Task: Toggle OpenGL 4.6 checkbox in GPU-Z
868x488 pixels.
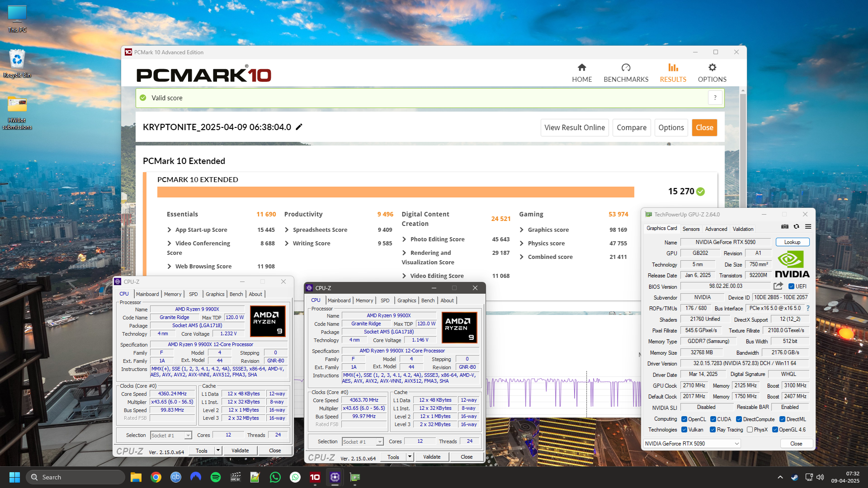Action: click(x=775, y=429)
